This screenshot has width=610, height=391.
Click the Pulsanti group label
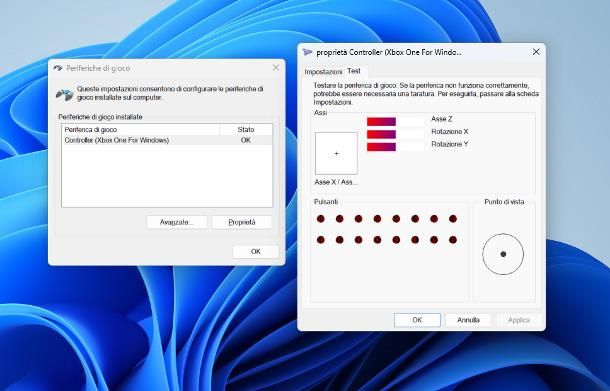326,202
